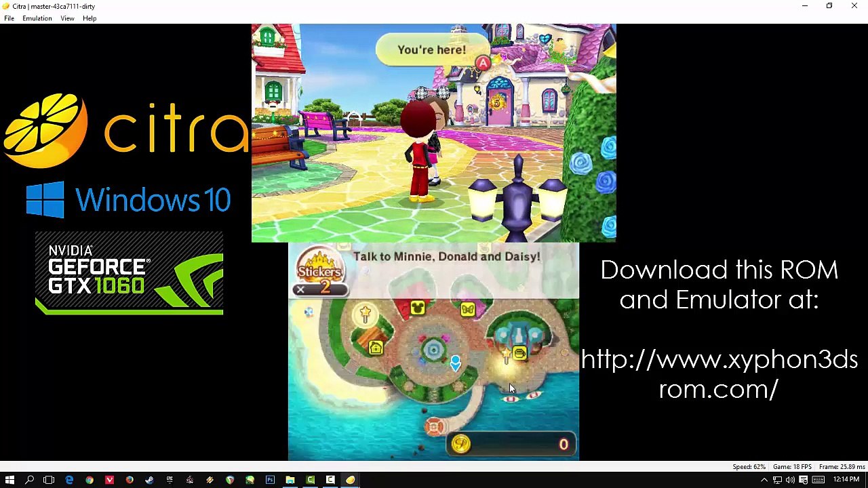Click the Game: 18 FPS status entry

pos(792,467)
